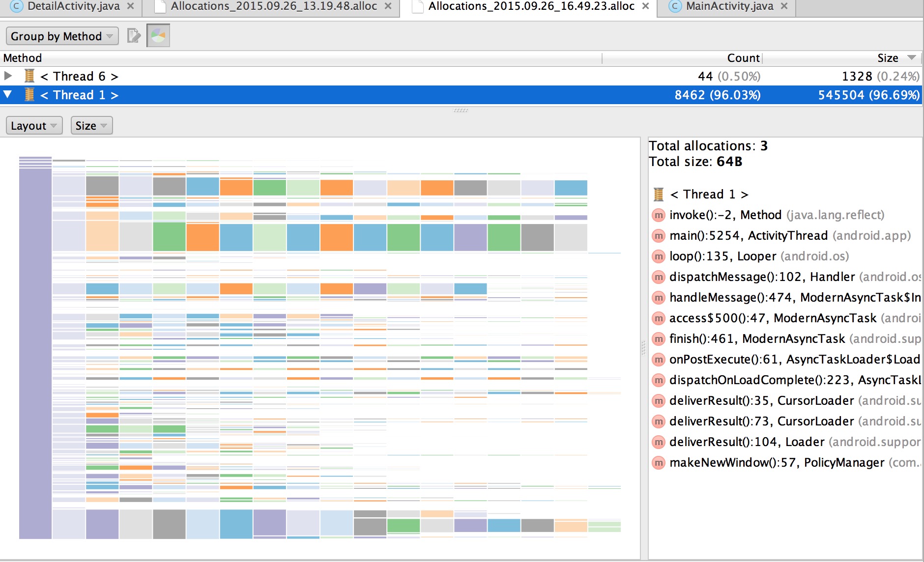Screen dimensions: 924x562
Task: Click the method icon beside deliverResult():104
Action: [x=659, y=442]
